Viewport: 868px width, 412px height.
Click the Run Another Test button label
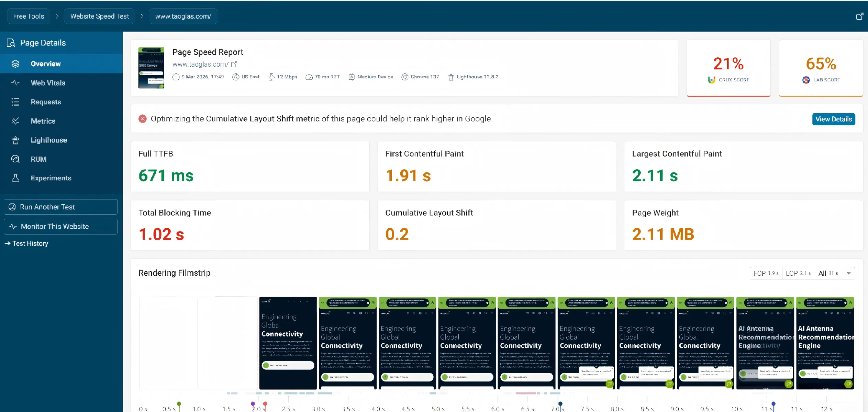[x=47, y=207]
